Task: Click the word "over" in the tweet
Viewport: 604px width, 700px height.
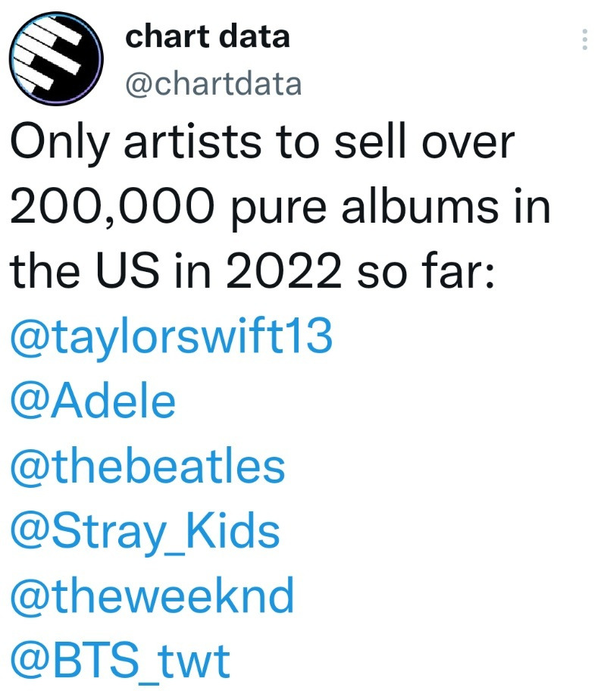Action: pos(474,144)
